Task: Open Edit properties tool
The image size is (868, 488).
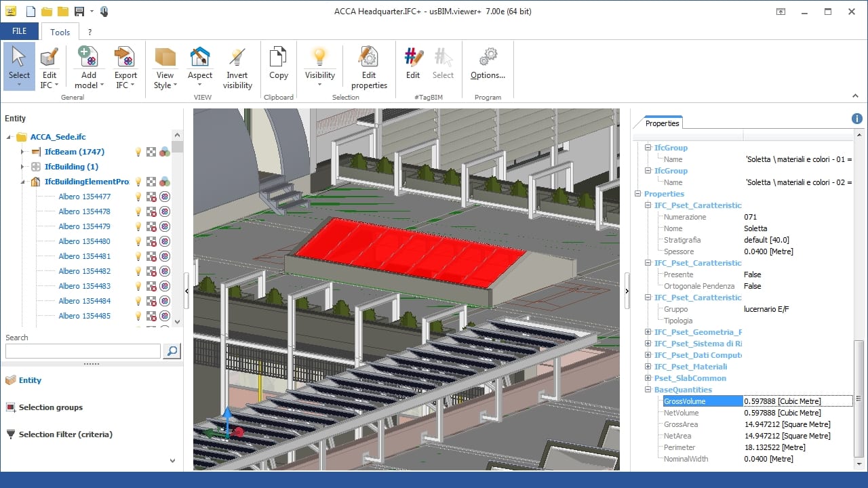Action: (x=369, y=58)
